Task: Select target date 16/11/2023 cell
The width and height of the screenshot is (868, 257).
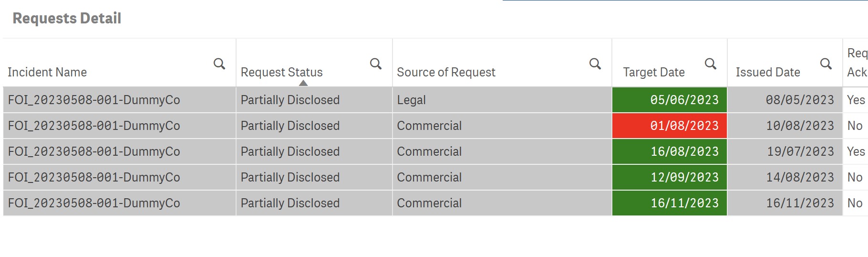Action: click(670, 203)
